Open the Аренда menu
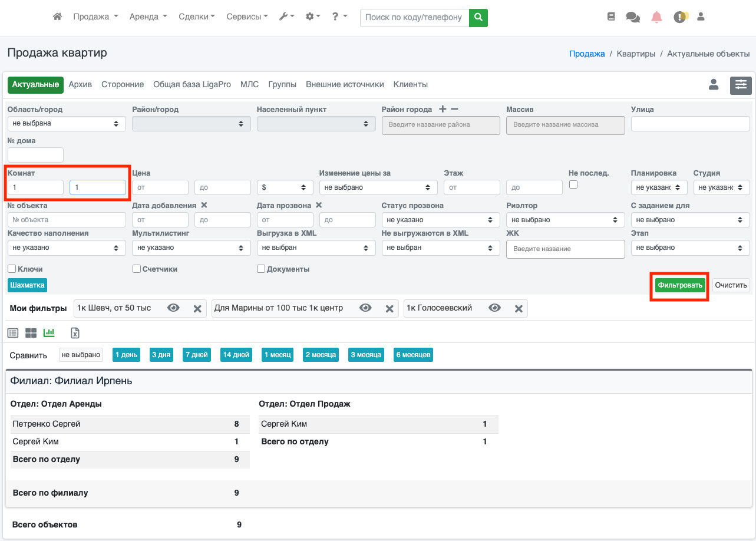Viewport: 756px width, 541px height. 148,17
